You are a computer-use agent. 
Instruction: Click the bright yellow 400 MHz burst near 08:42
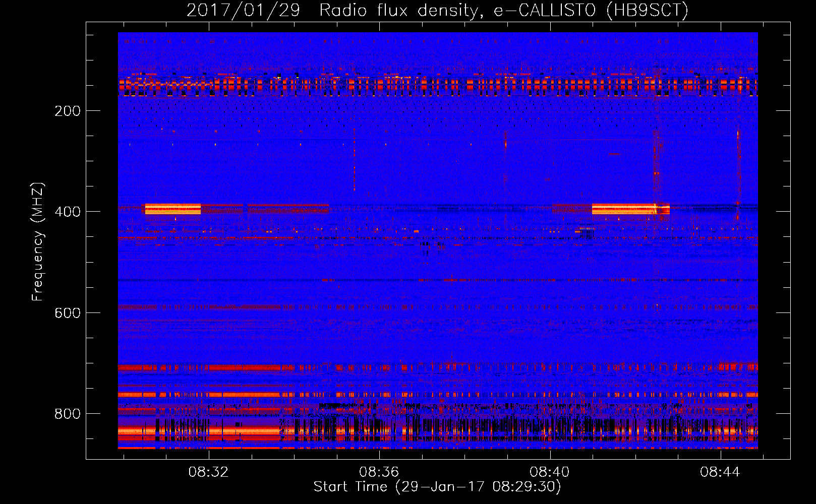pos(630,209)
